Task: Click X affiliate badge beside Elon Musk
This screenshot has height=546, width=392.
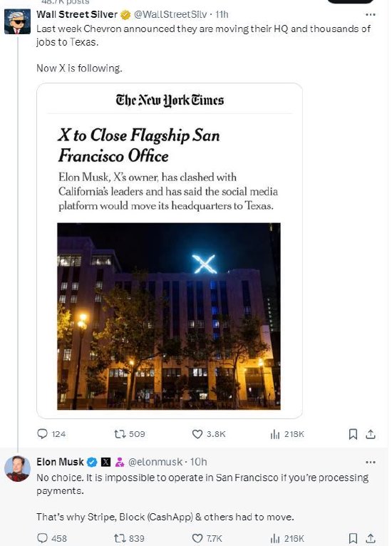Action: tap(105, 462)
